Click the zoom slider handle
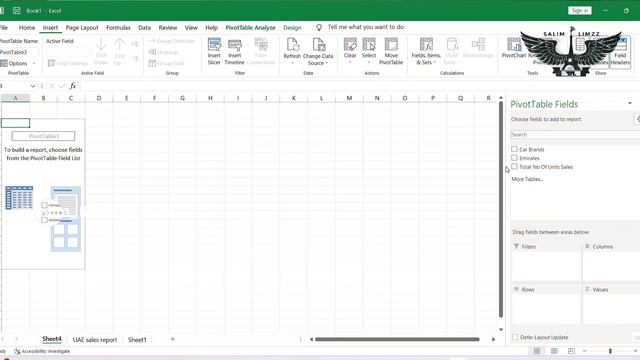This screenshot has width=640, height=360. pyautogui.click(x=610, y=351)
